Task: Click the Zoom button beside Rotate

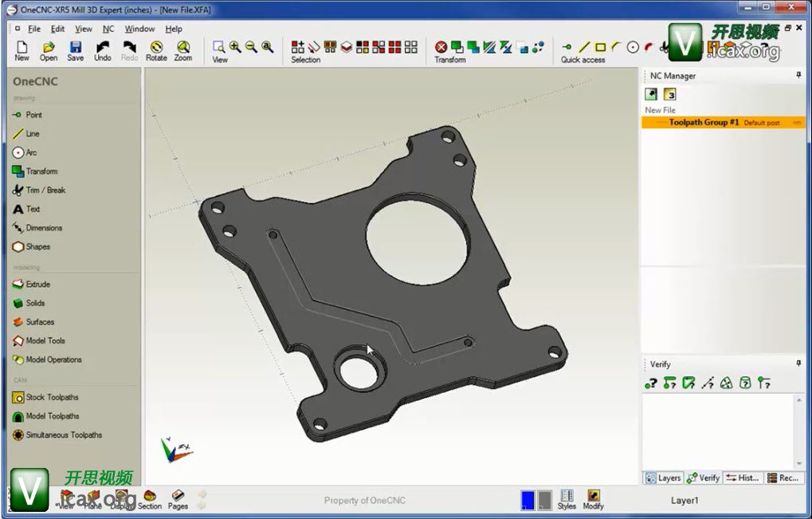Action: click(x=183, y=50)
